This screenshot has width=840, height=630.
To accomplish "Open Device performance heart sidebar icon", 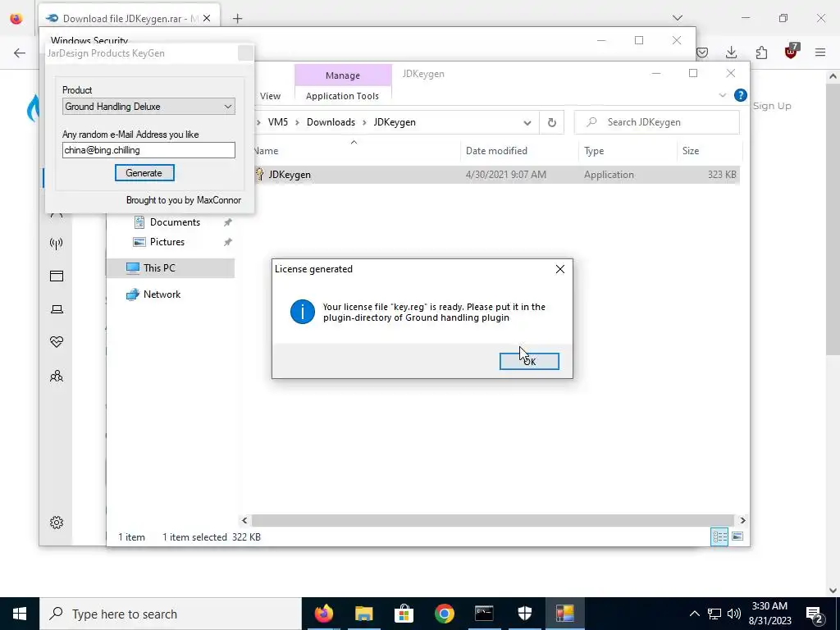I will pyautogui.click(x=57, y=342).
